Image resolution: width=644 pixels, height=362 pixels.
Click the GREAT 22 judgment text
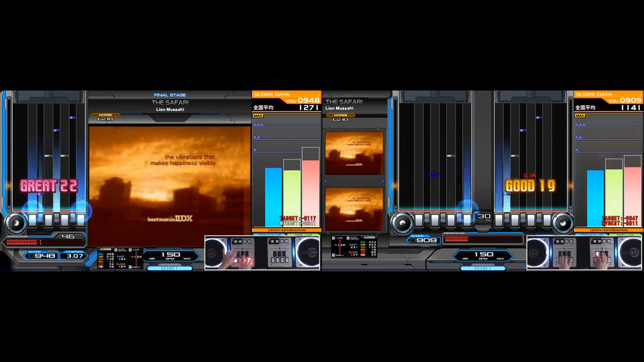click(49, 186)
